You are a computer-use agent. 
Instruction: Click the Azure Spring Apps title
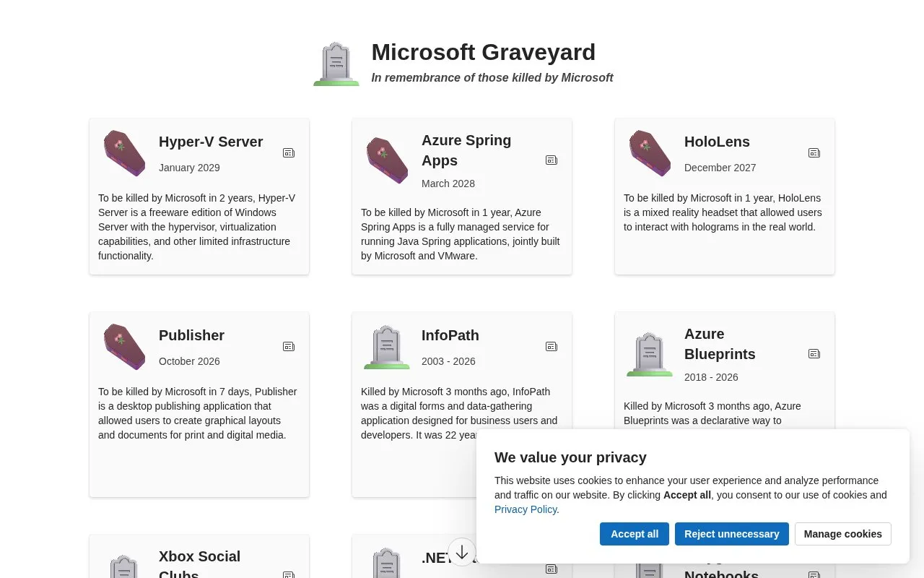pyautogui.click(x=466, y=150)
